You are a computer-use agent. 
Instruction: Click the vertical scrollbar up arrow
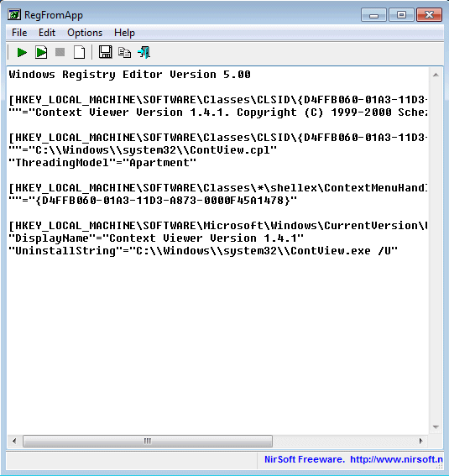tap(436, 75)
